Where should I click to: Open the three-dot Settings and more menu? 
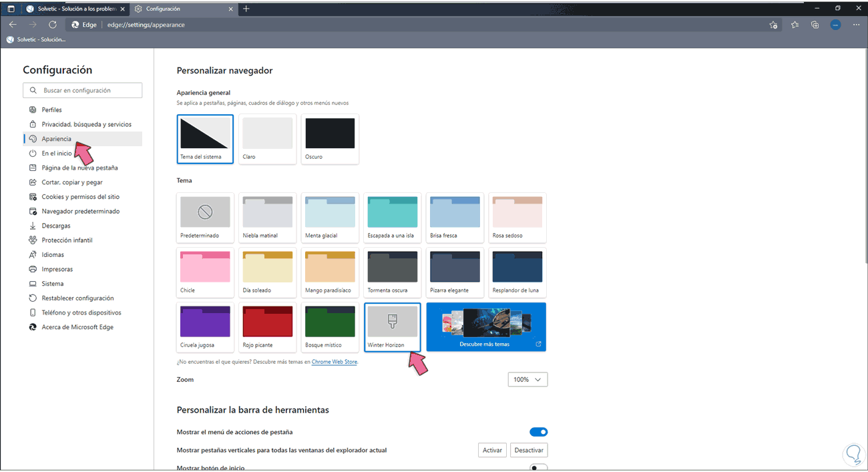tap(856, 25)
